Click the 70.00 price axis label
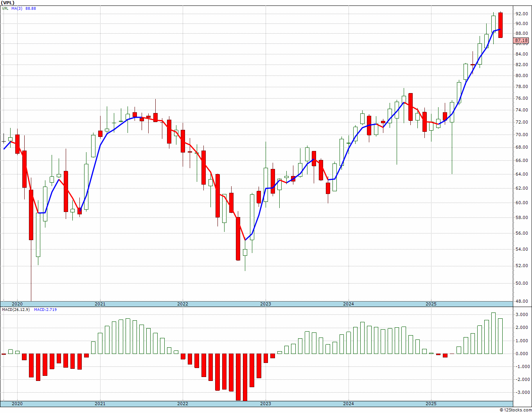Image resolution: width=532 pixels, height=413 pixels. point(521,135)
